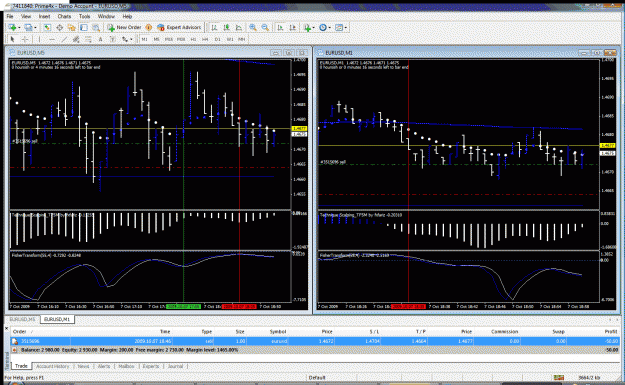Click the connection status bars icon

point(558,377)
